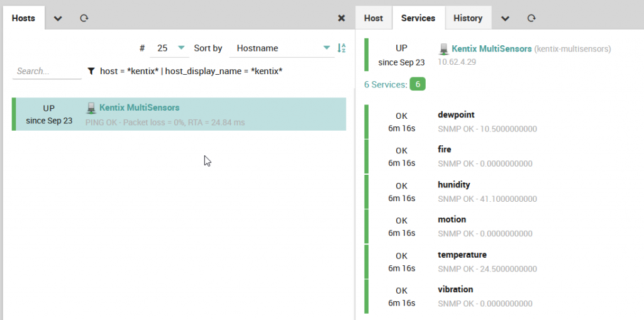Open the History tab
The image size is (644, 320).
click(x=468, y=18)
